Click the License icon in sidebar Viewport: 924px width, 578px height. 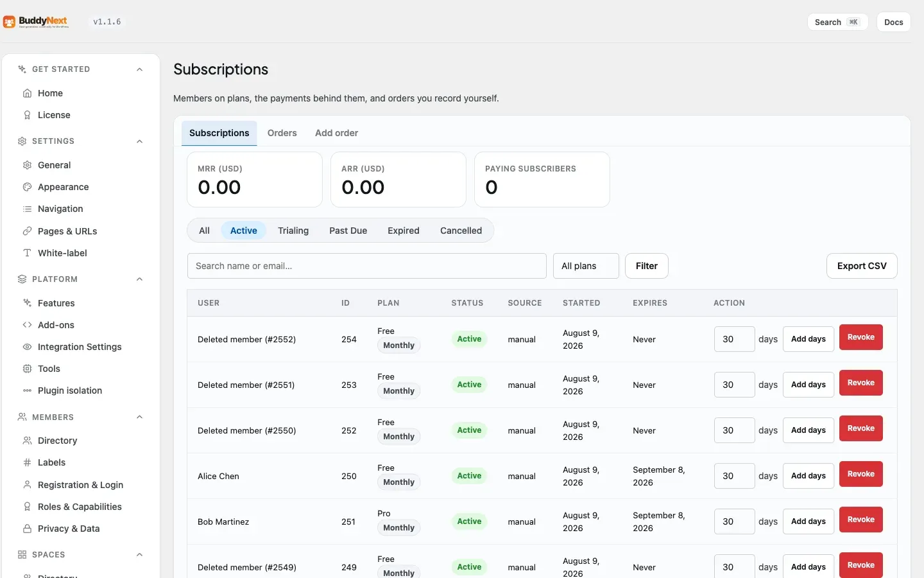point(27,115)
